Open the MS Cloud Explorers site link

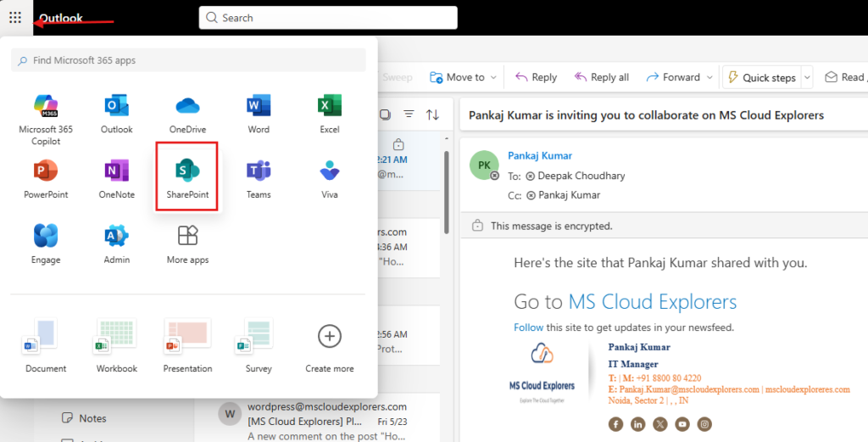coord(653,302)
